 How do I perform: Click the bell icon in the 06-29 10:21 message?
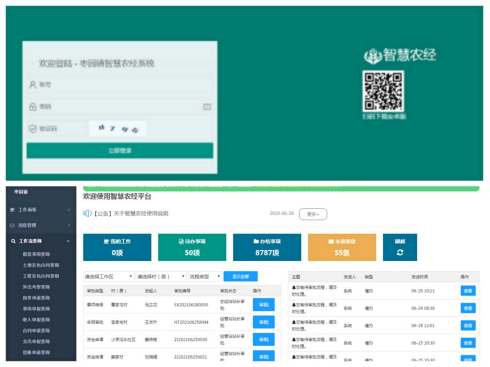tap(294, 287)
